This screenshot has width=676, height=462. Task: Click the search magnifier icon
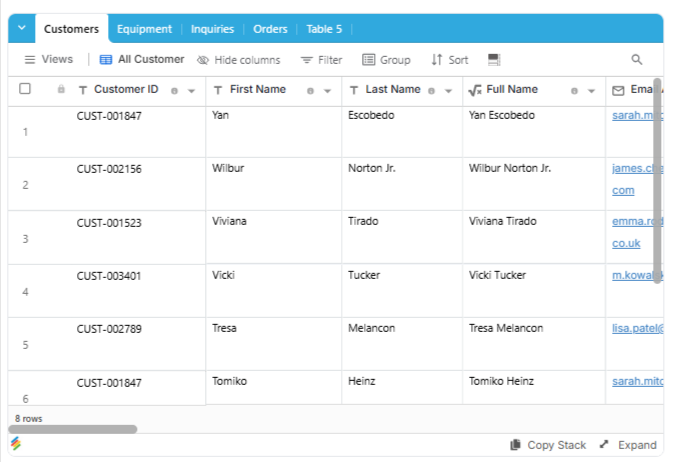637,59
